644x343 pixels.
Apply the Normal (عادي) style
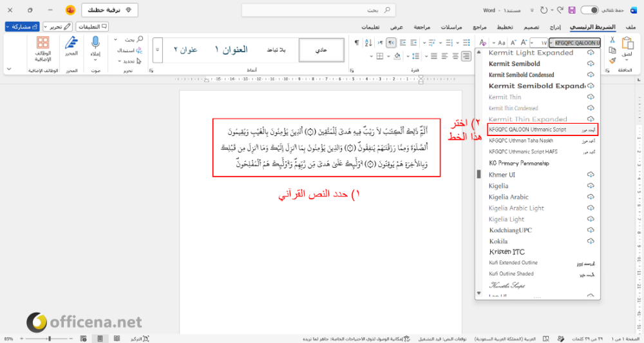321,50
